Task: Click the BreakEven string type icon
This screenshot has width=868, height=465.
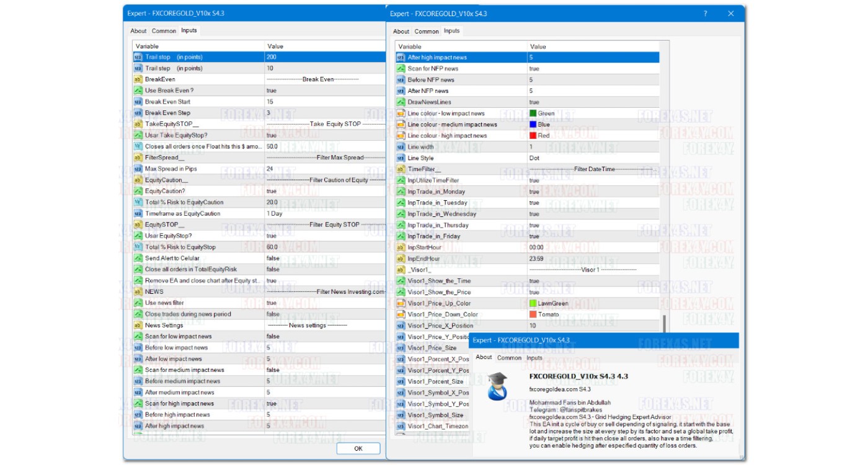Action: click(x=138, y=79)
